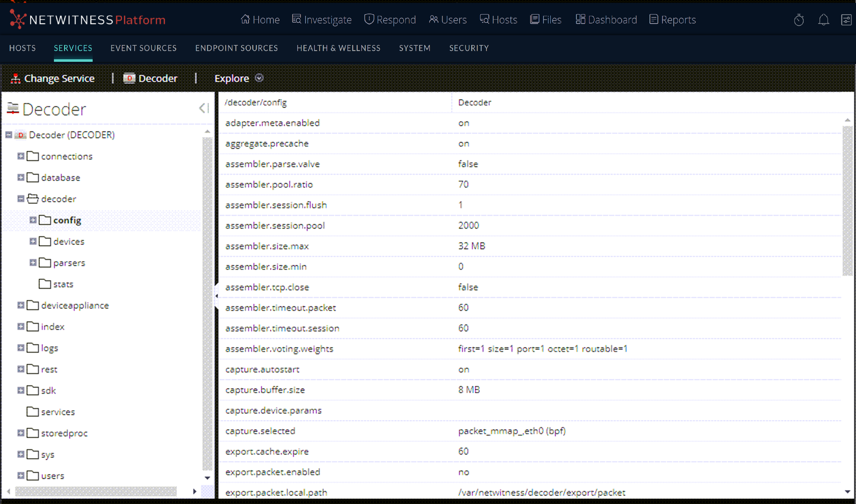Click the red Decoder service icon
The width and height of the screenshot is (856, 504).
(x=129, y=79)
